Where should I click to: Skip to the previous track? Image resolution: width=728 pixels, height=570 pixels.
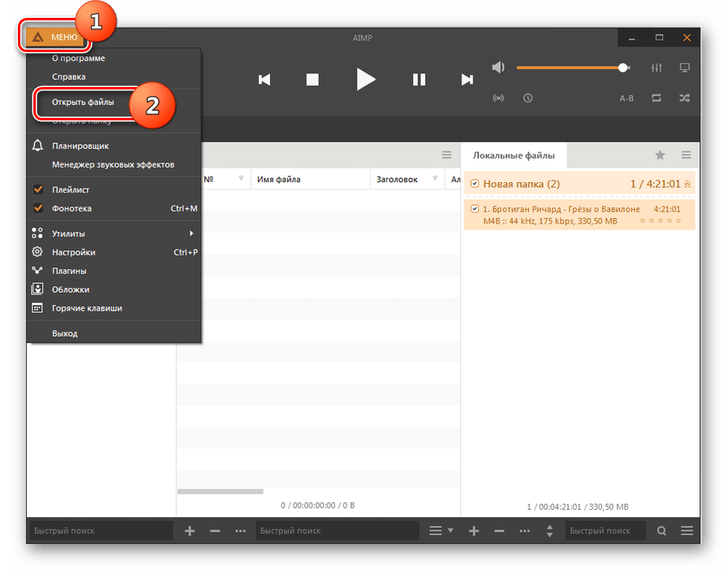click(x=264, y=80)
